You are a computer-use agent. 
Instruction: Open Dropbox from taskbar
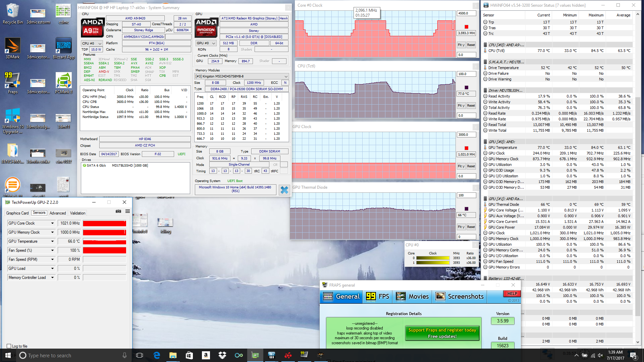(222, 355)
